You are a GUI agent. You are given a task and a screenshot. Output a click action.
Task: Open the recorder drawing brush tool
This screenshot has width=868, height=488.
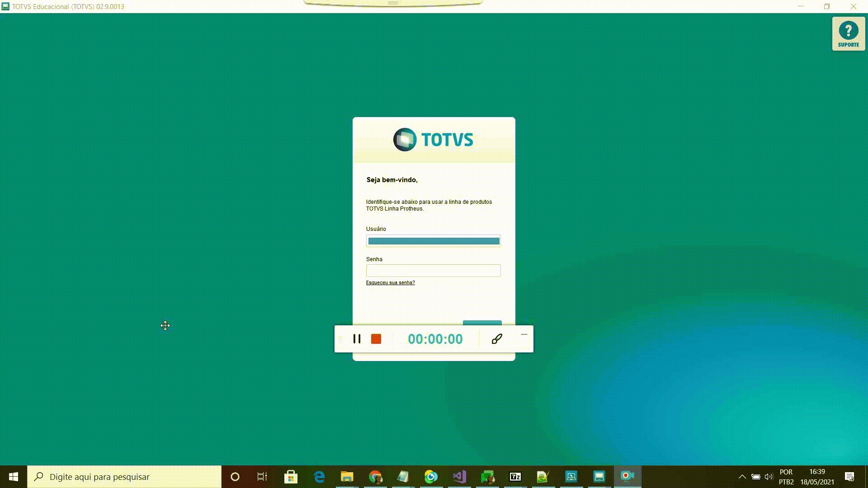coord(497,339)
